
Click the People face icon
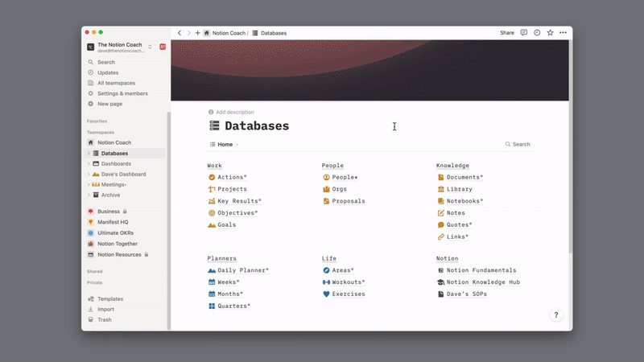(x=326, y=177)
